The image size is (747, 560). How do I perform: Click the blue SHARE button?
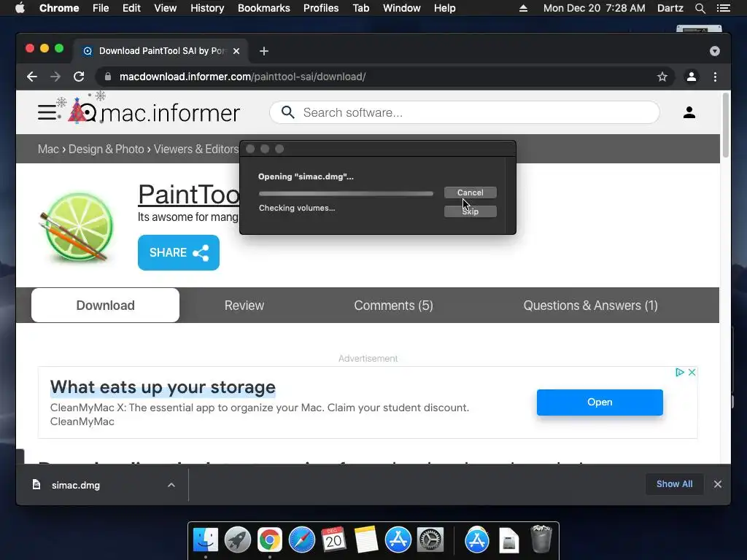pos(179,252)
